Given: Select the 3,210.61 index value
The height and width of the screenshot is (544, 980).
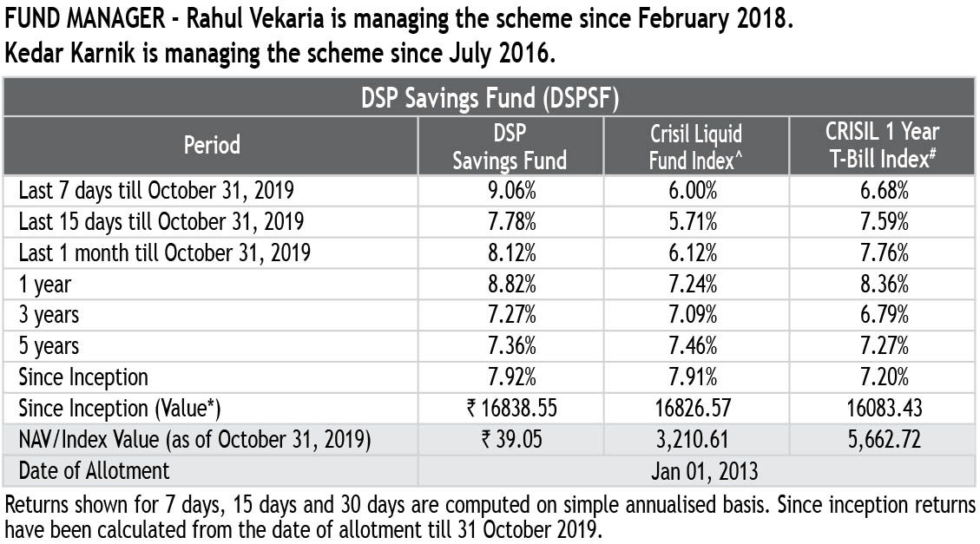Looking at the screenshot, I should pos(695,440).
